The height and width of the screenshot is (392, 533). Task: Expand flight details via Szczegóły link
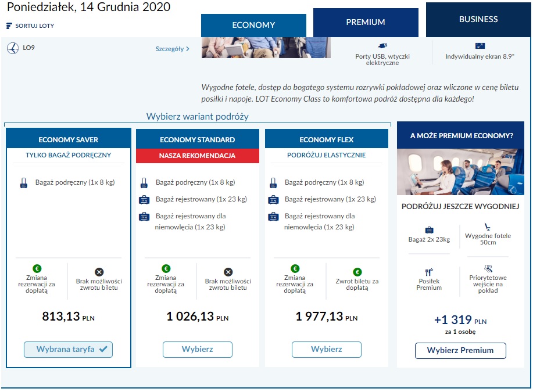(x=173, y=49)
